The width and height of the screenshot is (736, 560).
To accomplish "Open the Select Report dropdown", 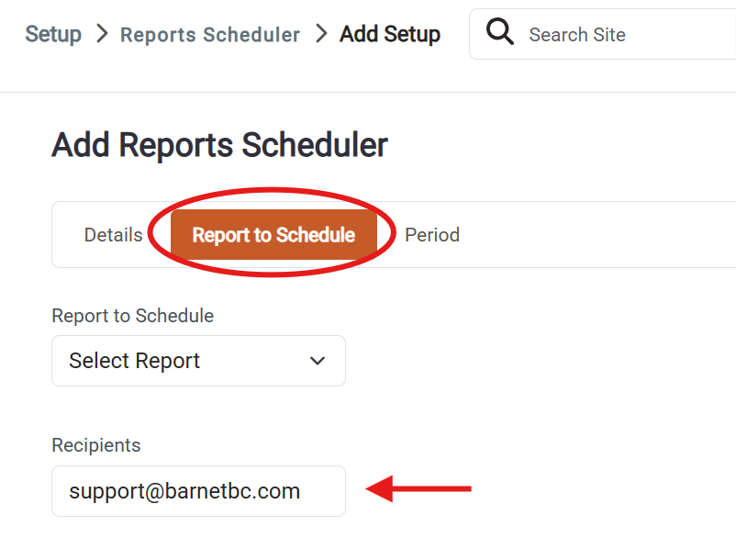I will tap(198, 361).
